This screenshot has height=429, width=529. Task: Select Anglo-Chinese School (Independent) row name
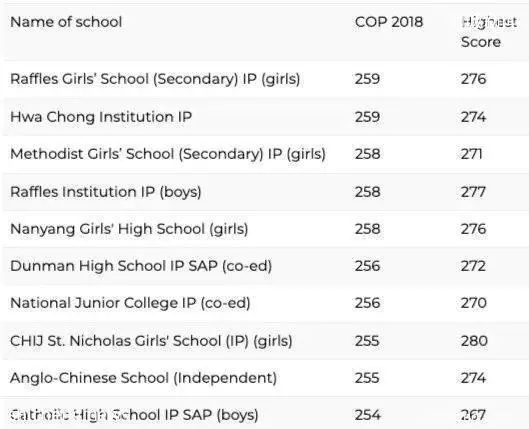pyautogui.click(x=143, y=378)
